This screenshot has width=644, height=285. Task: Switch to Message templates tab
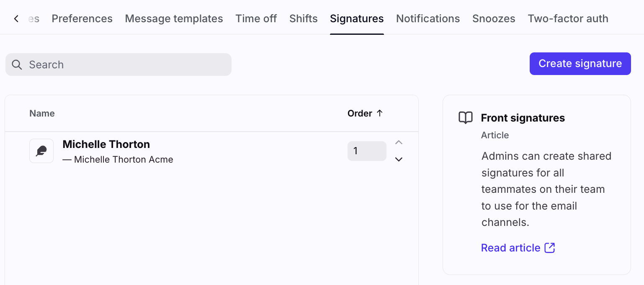174,19
